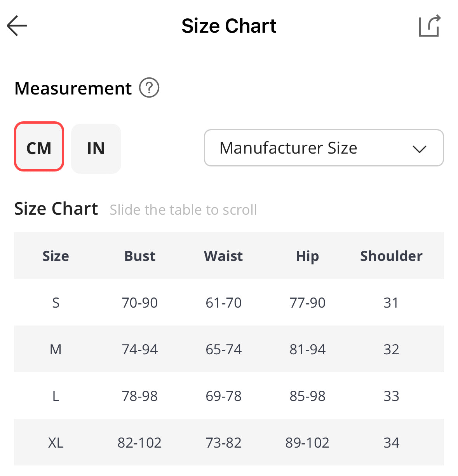Select the L size row label
The width and height of the screenshot is (458, 476).
pyautogui.click(x=56, y=396)
